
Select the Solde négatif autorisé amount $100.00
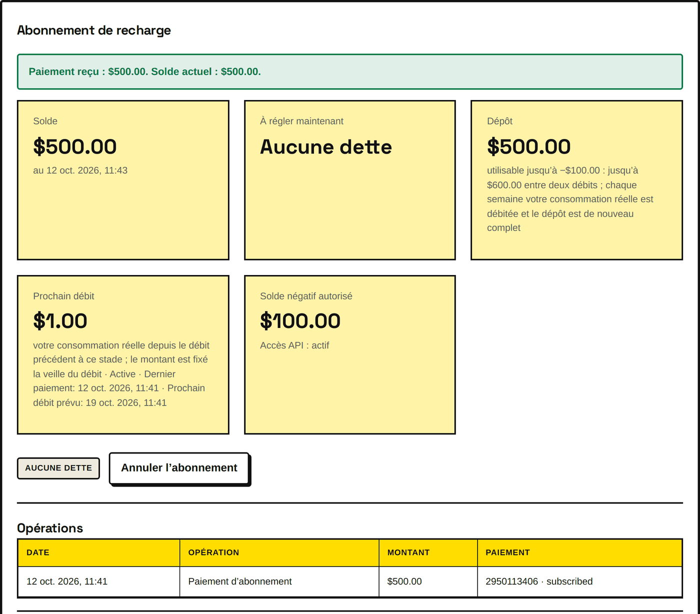300,321
